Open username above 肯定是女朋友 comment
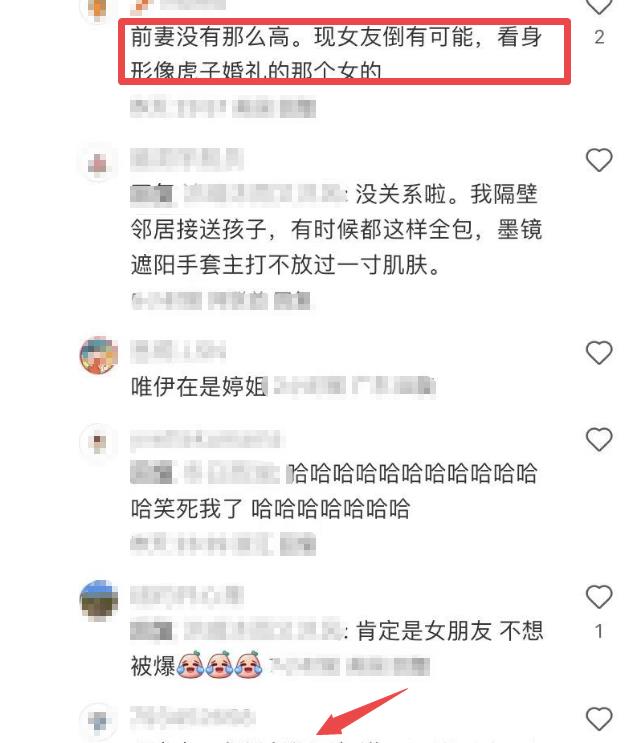 (187, 595)
